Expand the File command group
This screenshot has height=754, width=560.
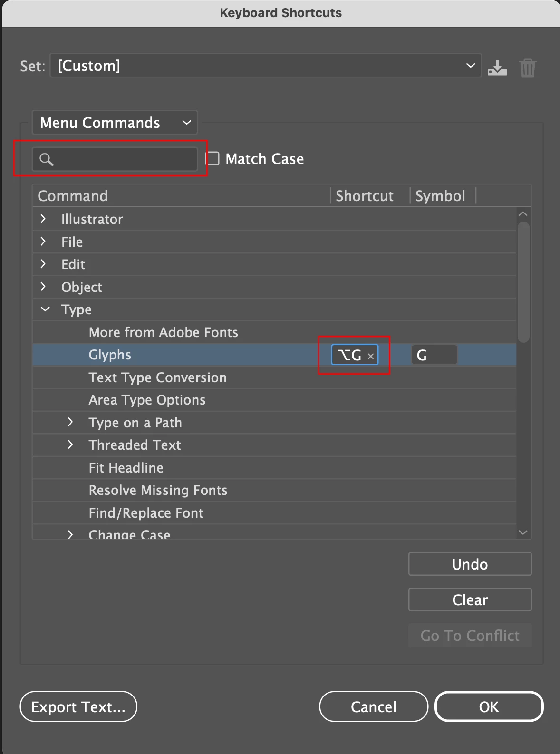click(x=43, y=242)
